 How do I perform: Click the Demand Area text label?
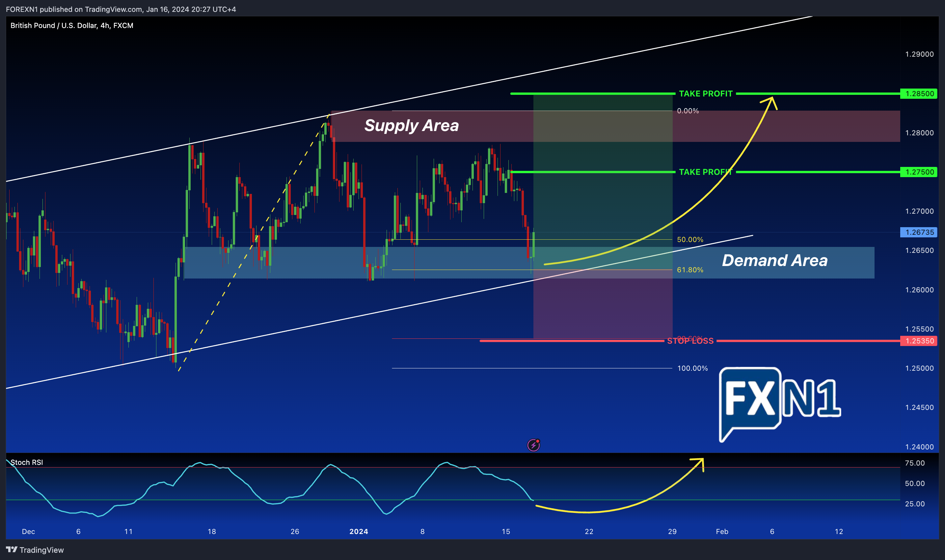[x=774, y=260]
